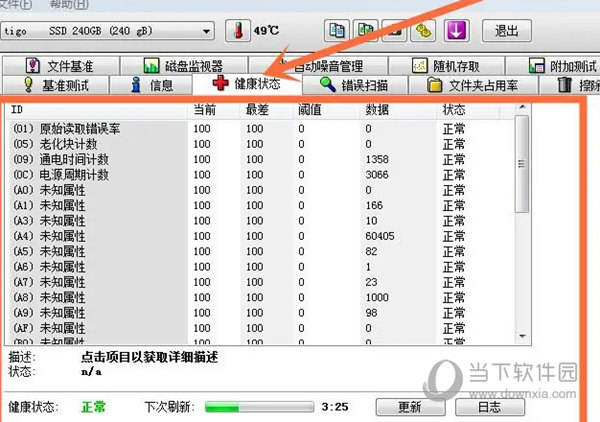Select the (0C) 电源周期计数 row

tap(260, 175)
